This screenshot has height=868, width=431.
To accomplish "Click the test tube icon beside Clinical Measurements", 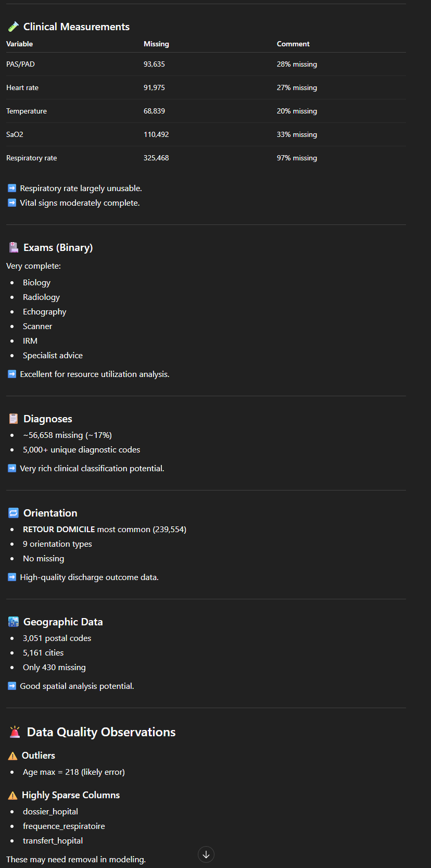I will [x=13, y=27].
